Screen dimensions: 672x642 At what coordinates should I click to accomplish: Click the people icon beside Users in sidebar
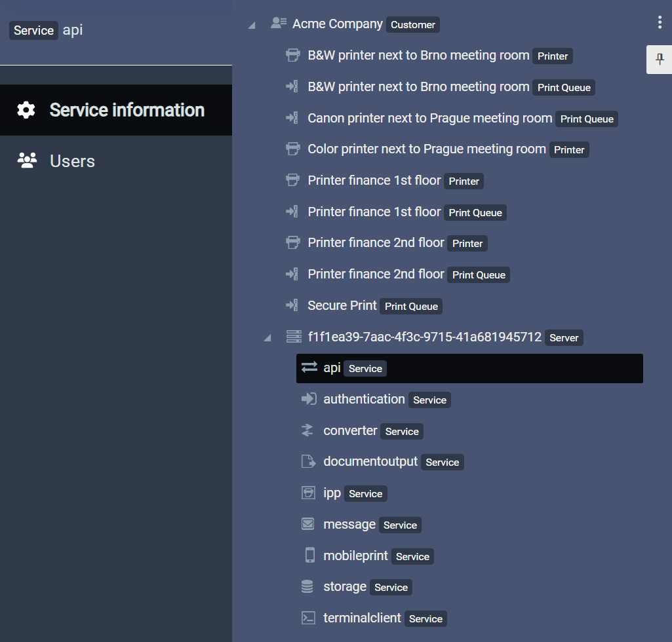[x=27, y=160]
